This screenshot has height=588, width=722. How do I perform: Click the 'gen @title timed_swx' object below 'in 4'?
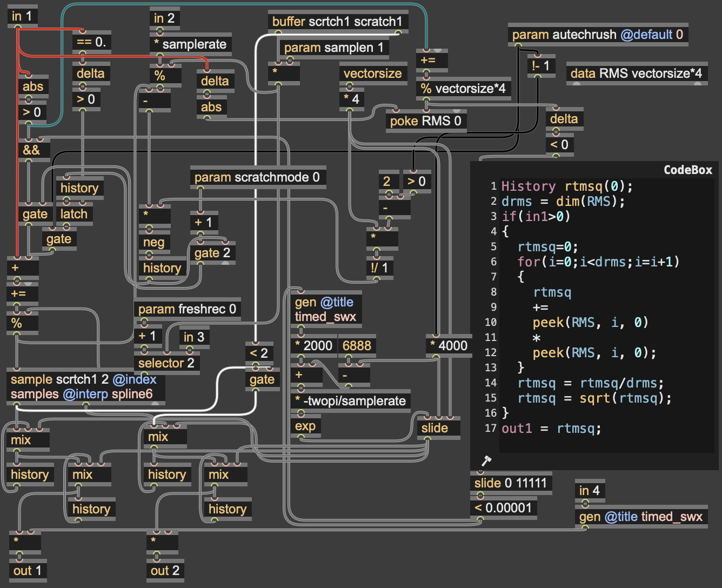[x=641, y=517]
